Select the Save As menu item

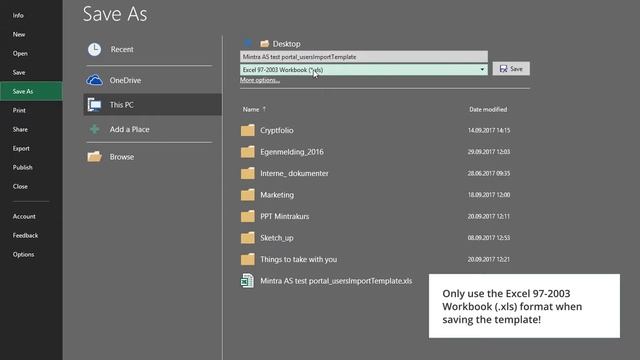(31, 91)
